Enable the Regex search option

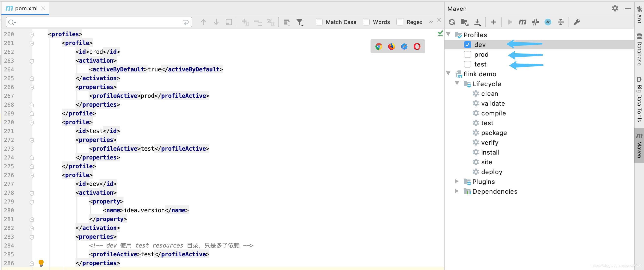[400, 22]
